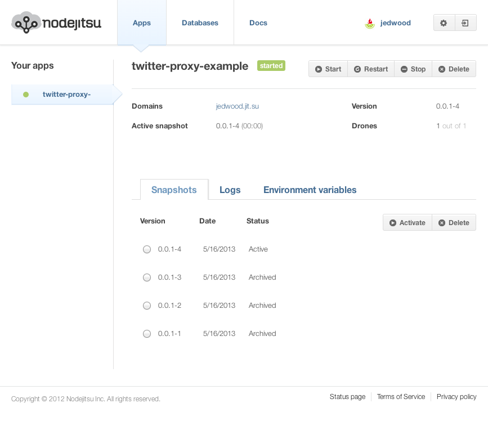Open the Environment variables tab

310,190
